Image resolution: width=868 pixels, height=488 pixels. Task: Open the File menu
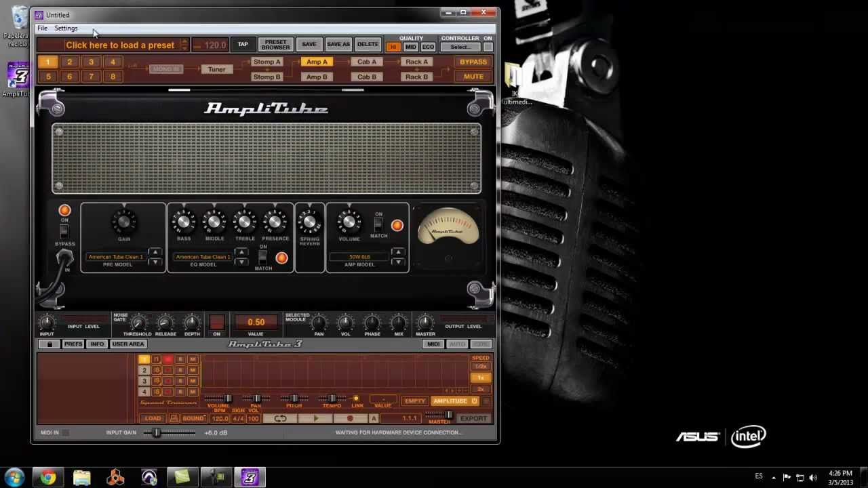[x=42, y=28]
